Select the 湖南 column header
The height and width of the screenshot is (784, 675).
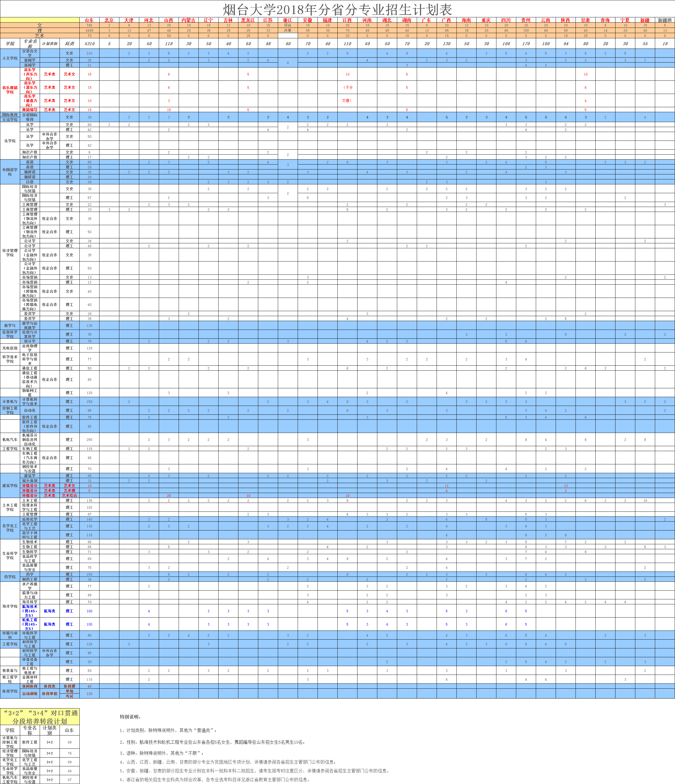(x=407, y=20)
